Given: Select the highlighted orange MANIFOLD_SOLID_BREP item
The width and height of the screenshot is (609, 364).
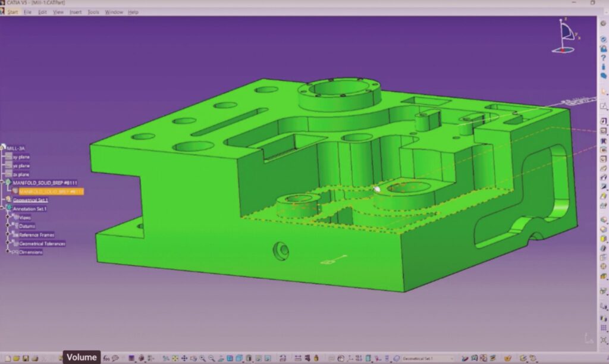Looking at the screenshot, I should [x=50, y=192].
